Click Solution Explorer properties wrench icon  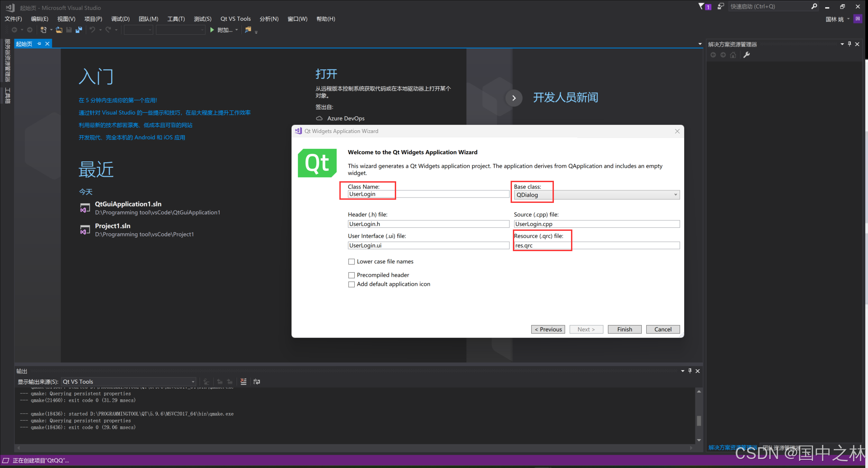pyautogui.click(x=746, y=55)
